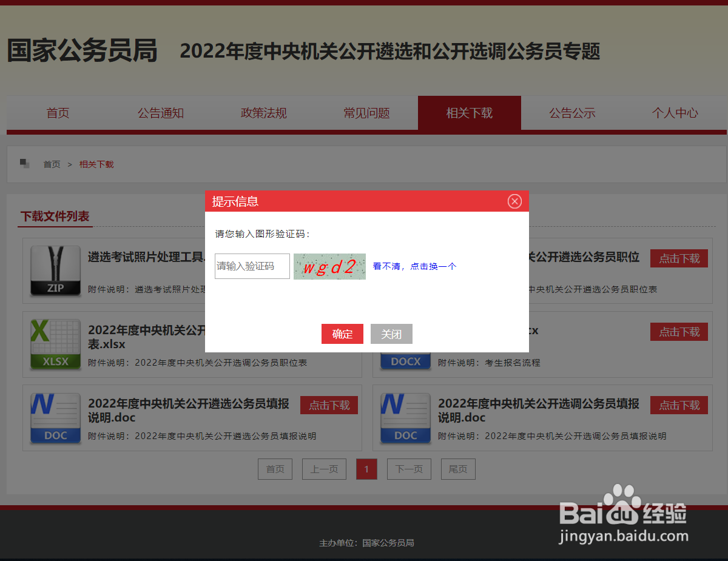This screenshot has width=728, height=561.
Task: Click 点击下载 for 公开选调公务员填报说明.doc
Action: coord(679,405)
